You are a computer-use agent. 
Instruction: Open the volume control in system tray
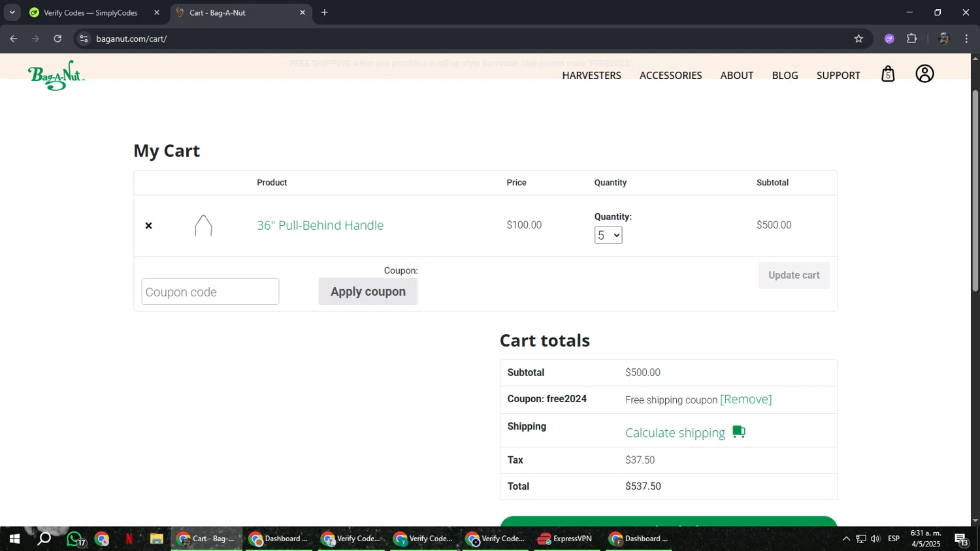pyautogui.click(x=875, y=539)
